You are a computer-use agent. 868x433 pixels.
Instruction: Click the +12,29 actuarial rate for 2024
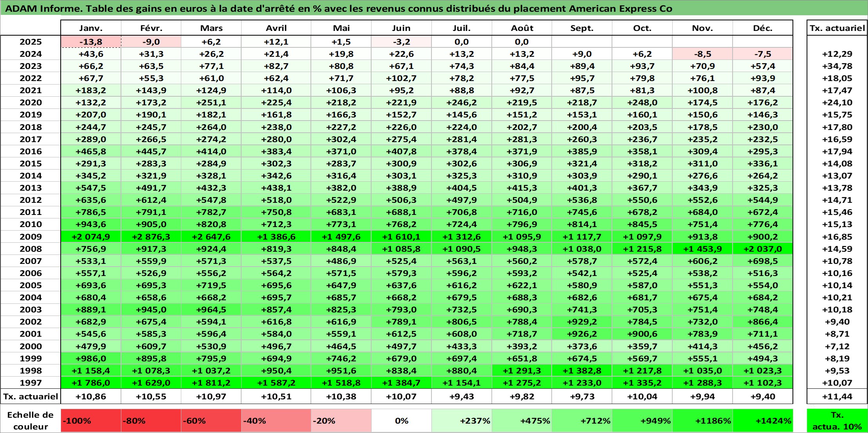[x=837, y=54]
